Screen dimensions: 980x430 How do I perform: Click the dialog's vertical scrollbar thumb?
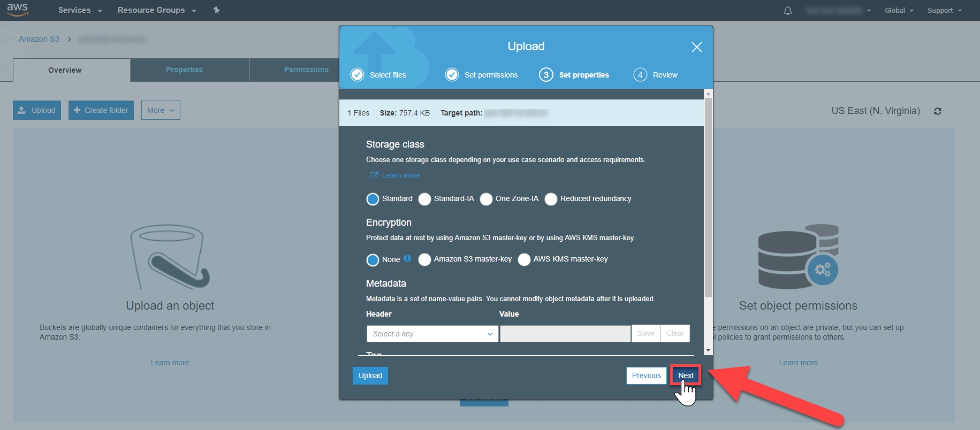click(x=708, y=198)
